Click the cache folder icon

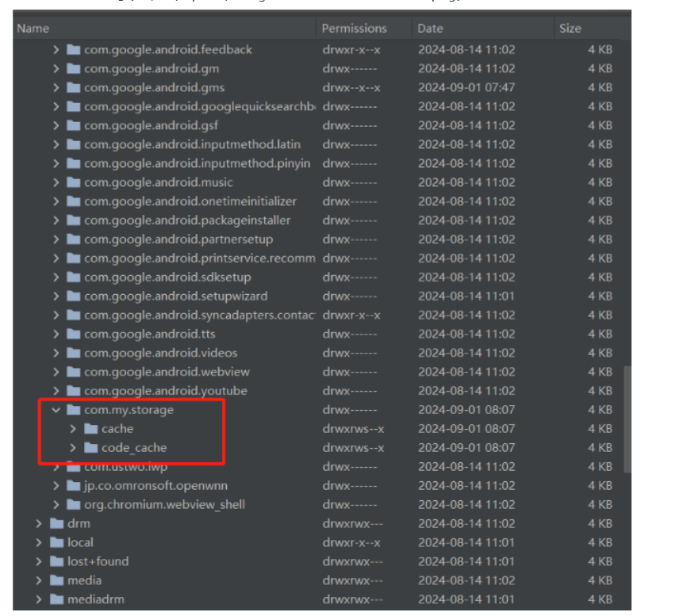[90, 428]
